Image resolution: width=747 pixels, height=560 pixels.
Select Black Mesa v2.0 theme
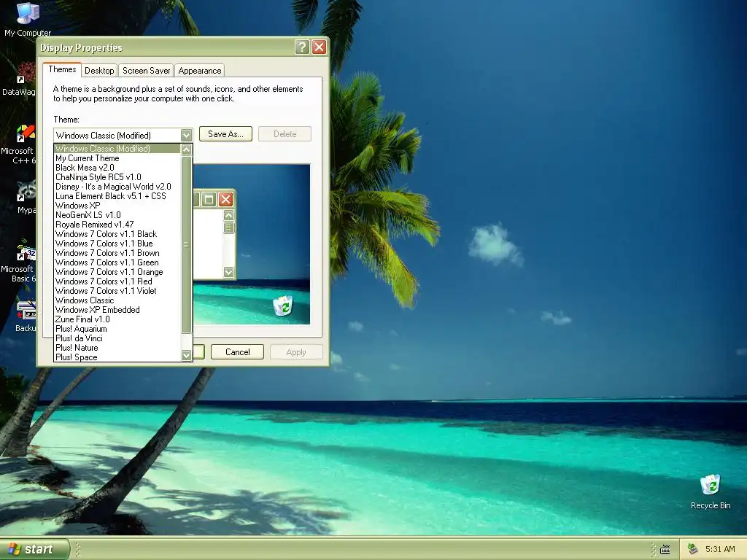point(117,168)
